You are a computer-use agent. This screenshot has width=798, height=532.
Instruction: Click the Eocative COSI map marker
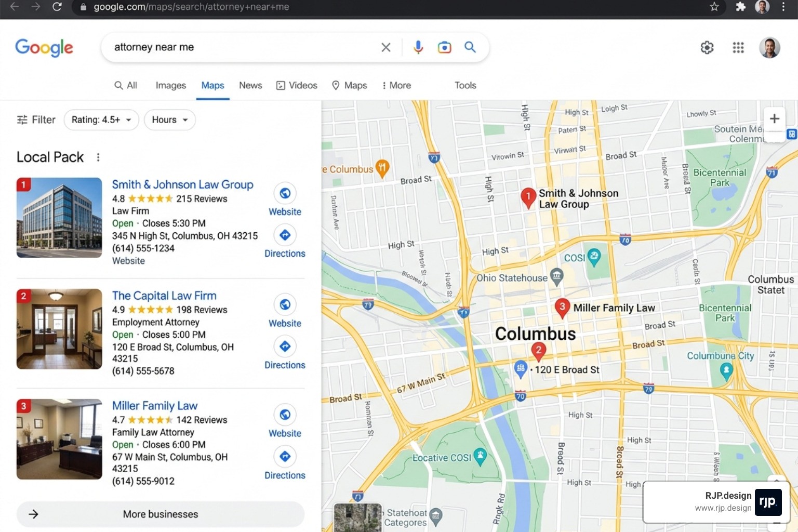[x=481, y=457]
